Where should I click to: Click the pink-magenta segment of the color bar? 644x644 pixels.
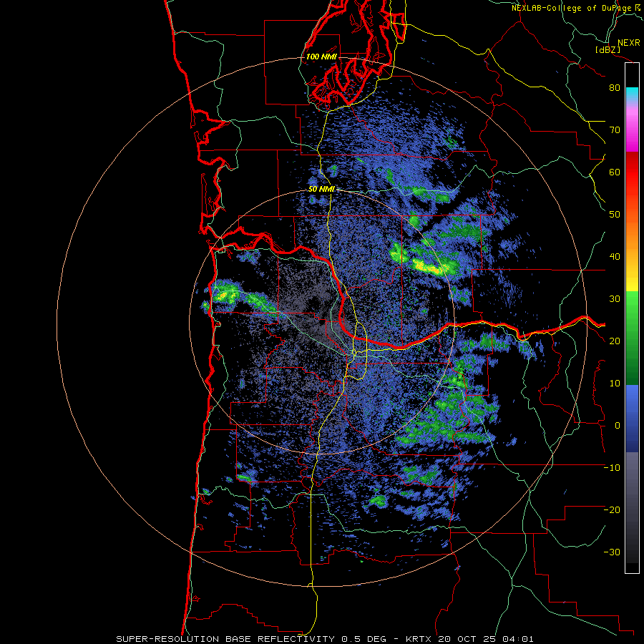(x=632, y=127)
